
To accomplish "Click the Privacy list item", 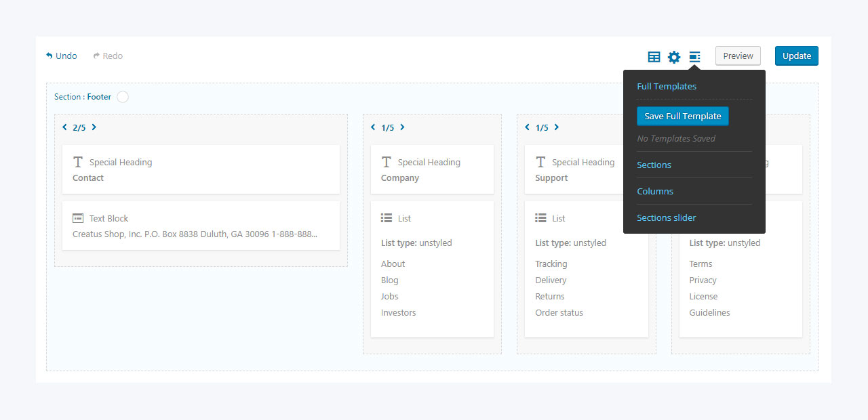I will pyautogui.click(x=703, y=280).
